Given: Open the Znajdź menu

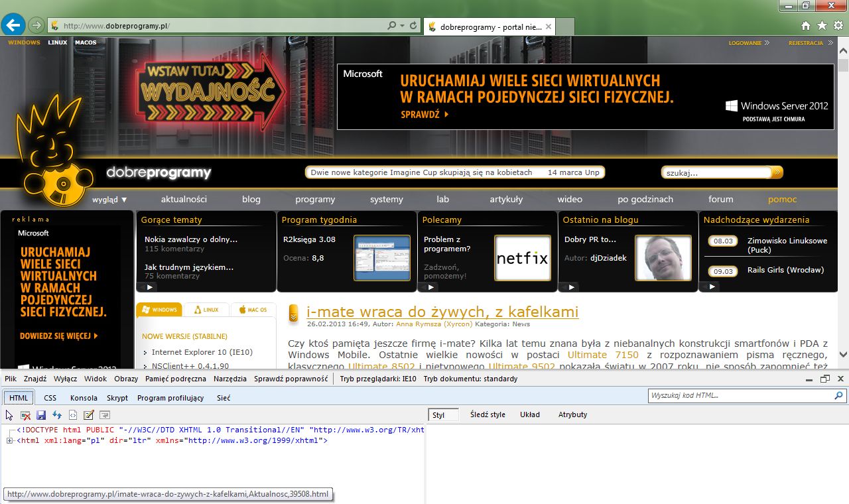Looking at the screenshot, I should click(x=35, y=379).
